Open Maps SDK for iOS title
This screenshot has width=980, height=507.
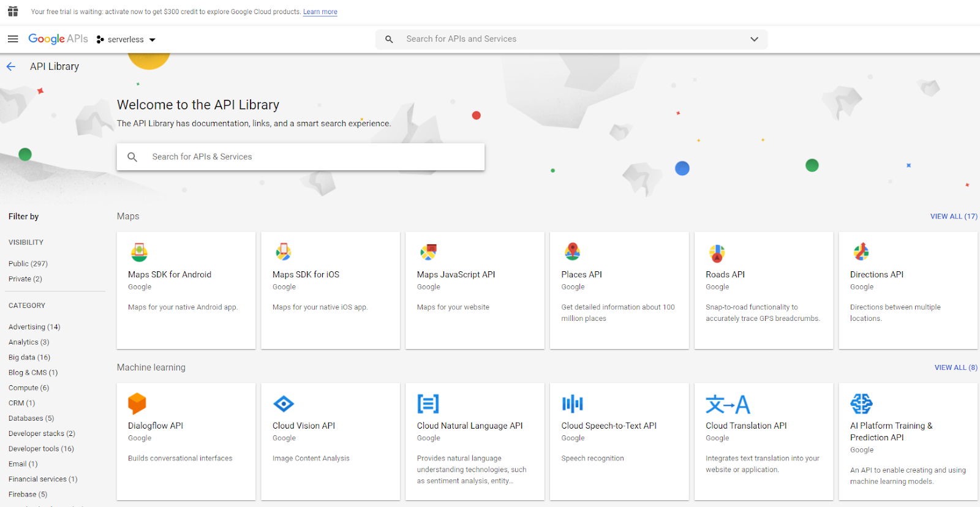[306, 274]
